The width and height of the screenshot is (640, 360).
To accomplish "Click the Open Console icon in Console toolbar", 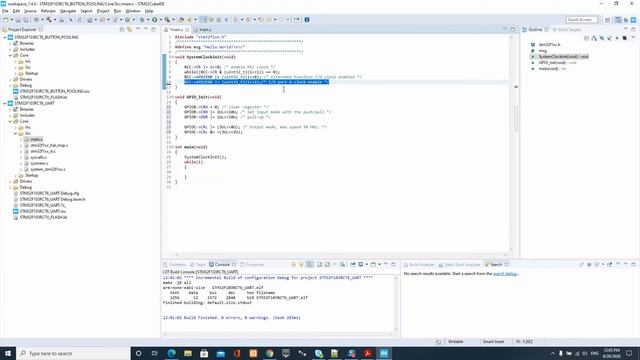I will click(x=373, y=264).
